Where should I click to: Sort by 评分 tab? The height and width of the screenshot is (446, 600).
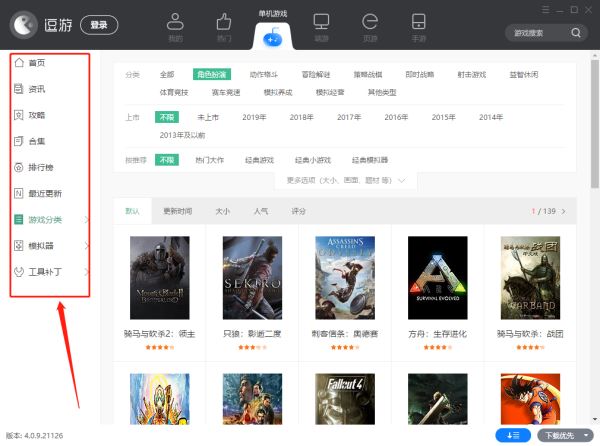click(x=298, y=211)
